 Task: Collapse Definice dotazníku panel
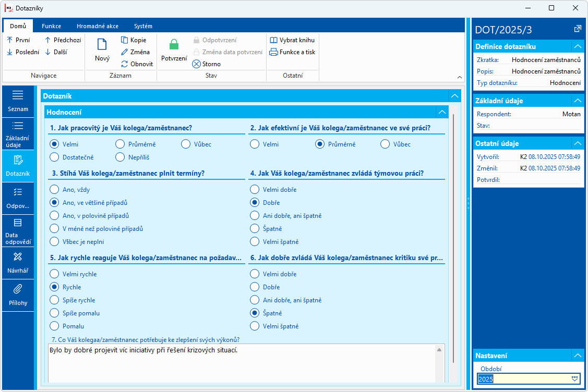[x=578, y=46]
